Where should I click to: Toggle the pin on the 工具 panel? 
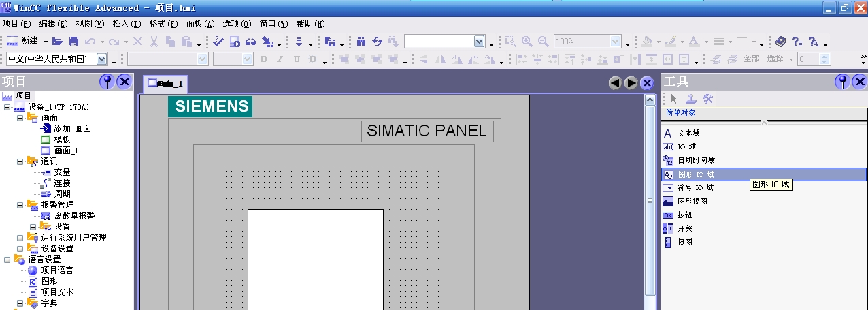coord(842,82)
